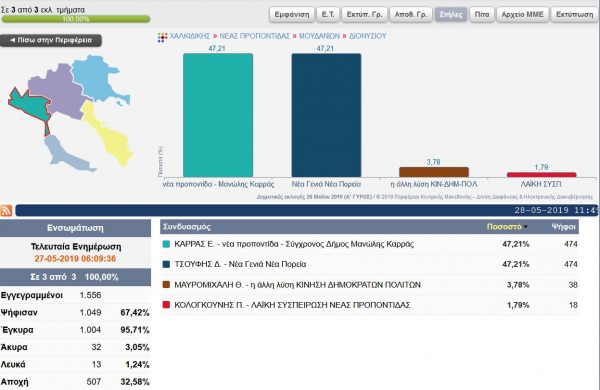This screenshot has width=600, height=390.
Task: Switch to the Στήλες chart view
Action: pyautogui.click(x=451, y=15)
